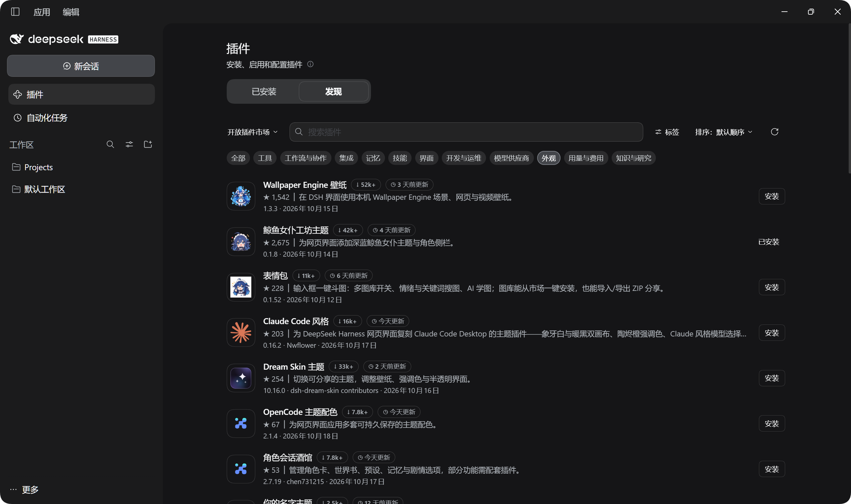Open the Claude Code 风格 plugin icon
Screen dimensions: 851x504
pyautogui.click(x=241, y=332)
